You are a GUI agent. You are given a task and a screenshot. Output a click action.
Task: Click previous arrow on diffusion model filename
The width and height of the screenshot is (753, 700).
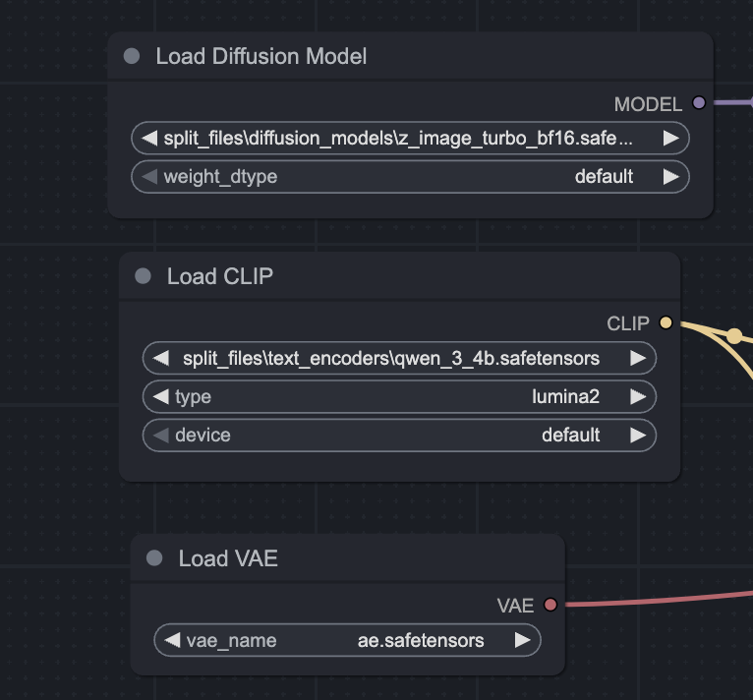[149, 139]
